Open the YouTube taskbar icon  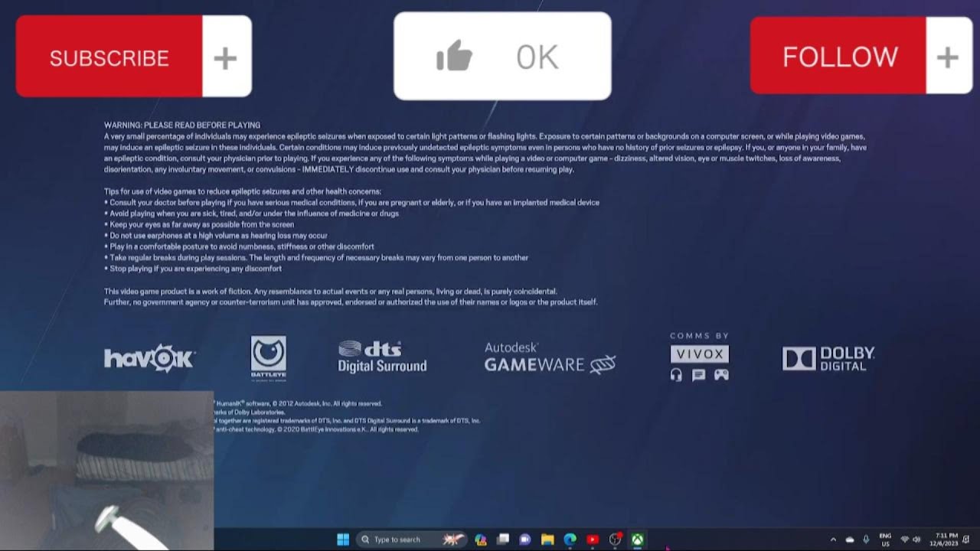click(593, 540)
